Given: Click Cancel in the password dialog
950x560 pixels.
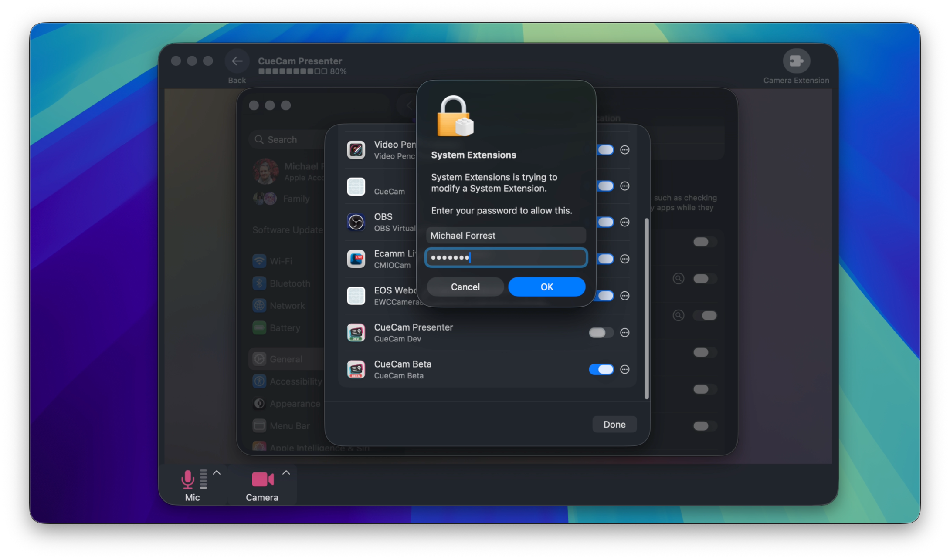Looking at the screenshot, I should click(x=465, y=287).
